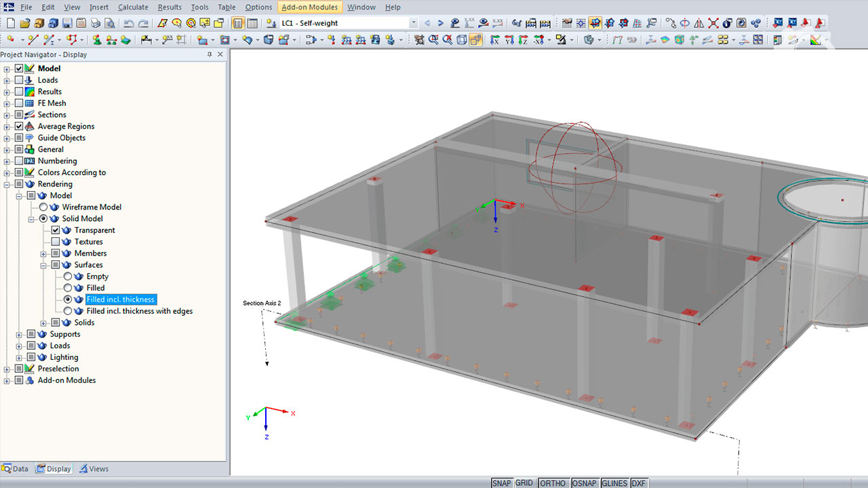Viewport: 868px width, 488px height.
Task: Uncheck the Transparent checkbox
Action: pyautogui.click(x=56, y=230)
